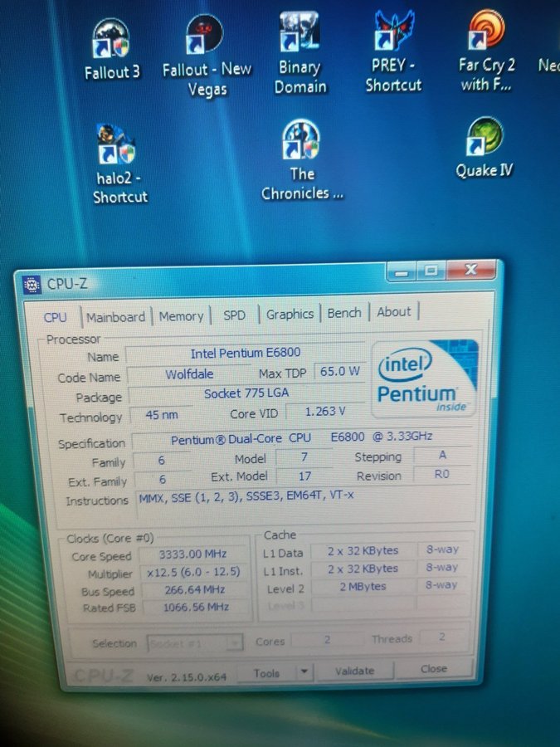This screenshot has height=747, width=560.
Task: Click the 1.263 V Core VID value
Action: coord(325,411)
